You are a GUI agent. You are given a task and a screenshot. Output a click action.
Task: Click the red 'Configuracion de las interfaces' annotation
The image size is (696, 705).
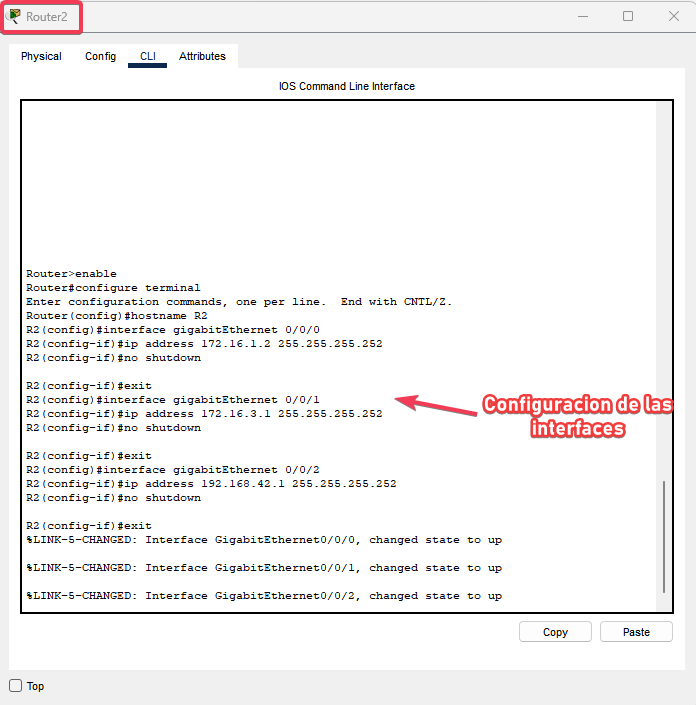point(577,417)
